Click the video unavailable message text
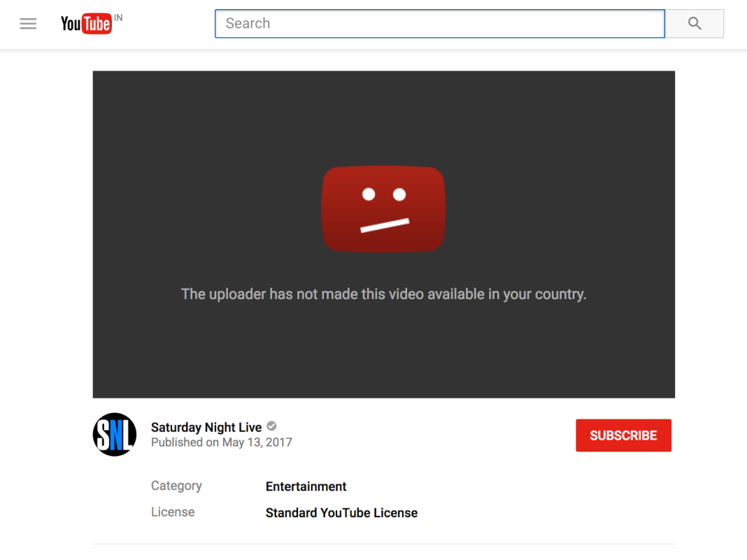This screenshot has height=560, width=747. point(383,294)
